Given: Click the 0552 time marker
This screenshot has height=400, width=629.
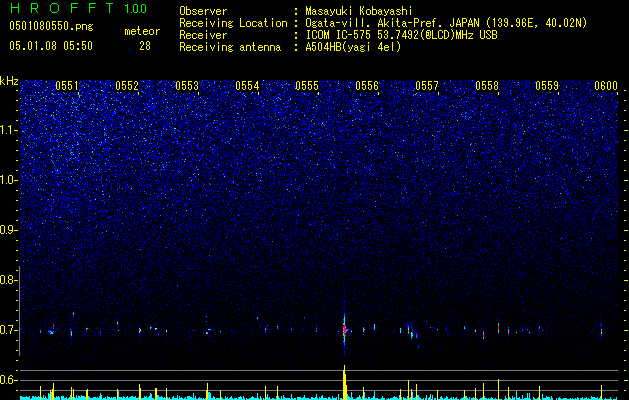Looking at the screenshot, I should (x=127, y=86).
